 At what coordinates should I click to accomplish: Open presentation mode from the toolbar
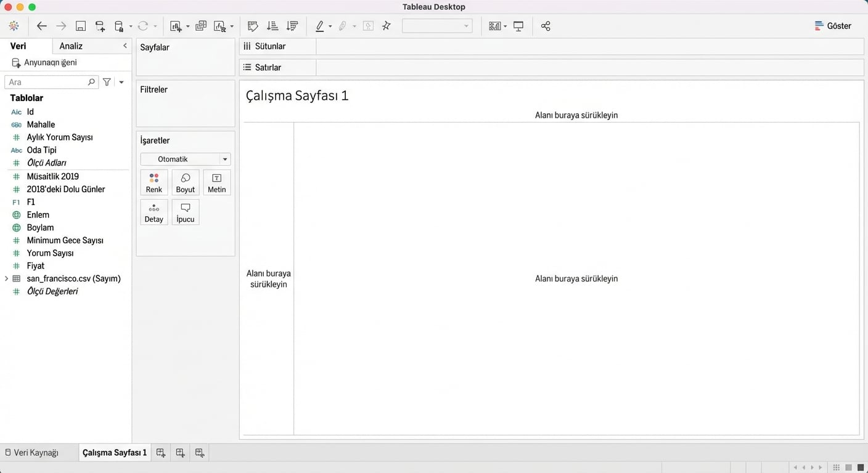click(518, 26)
